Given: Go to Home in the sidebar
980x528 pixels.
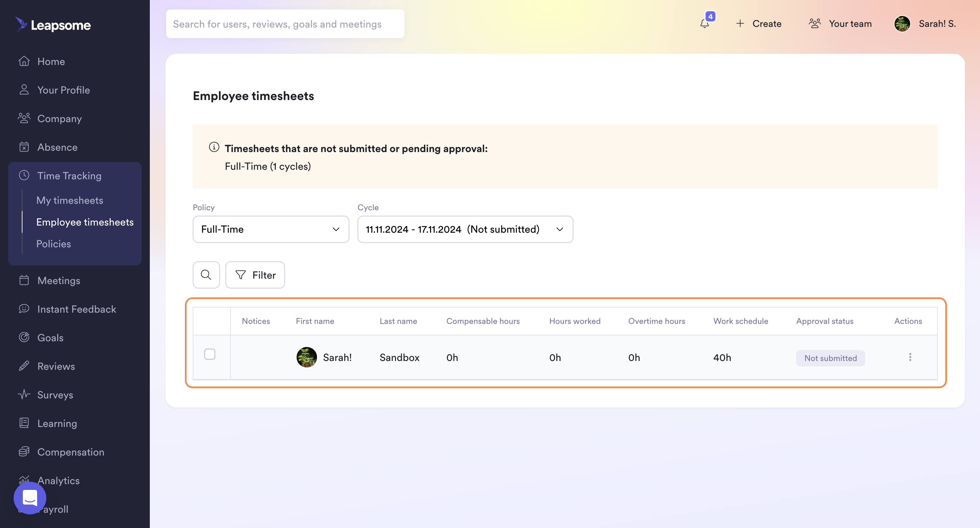Looking at the screenshot, I should 51,62.
